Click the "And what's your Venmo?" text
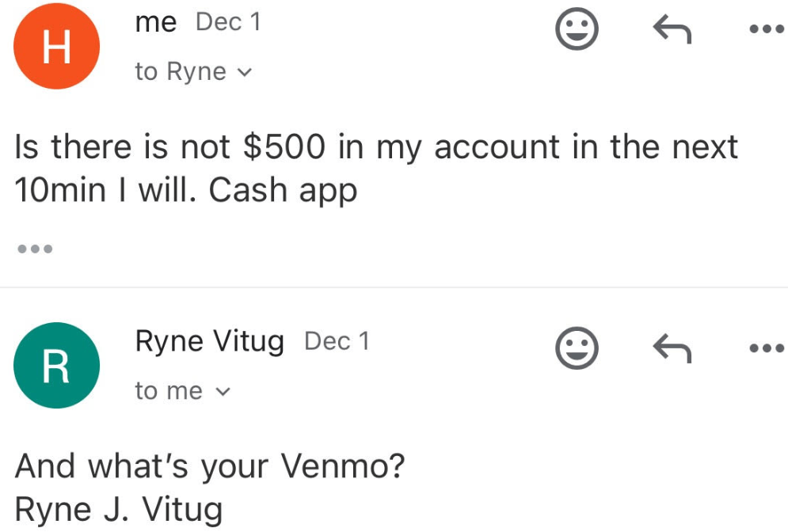 click(x=210, y=467)
